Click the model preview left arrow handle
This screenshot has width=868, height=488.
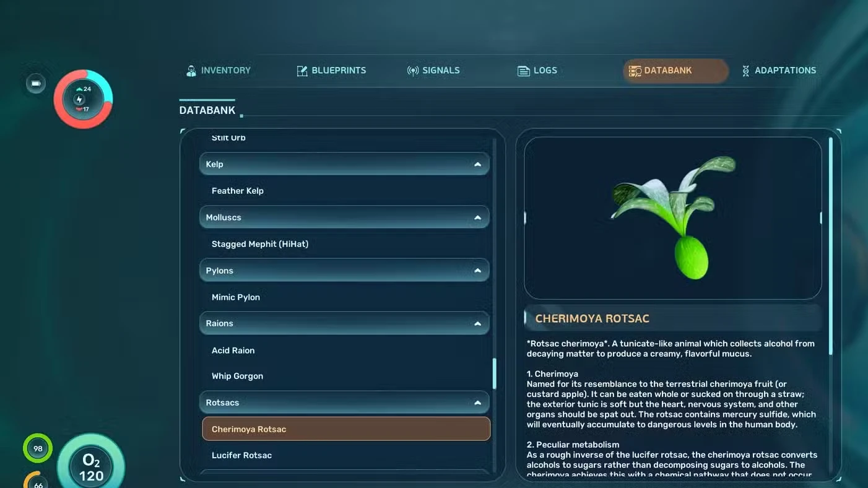tap(526, 218)
